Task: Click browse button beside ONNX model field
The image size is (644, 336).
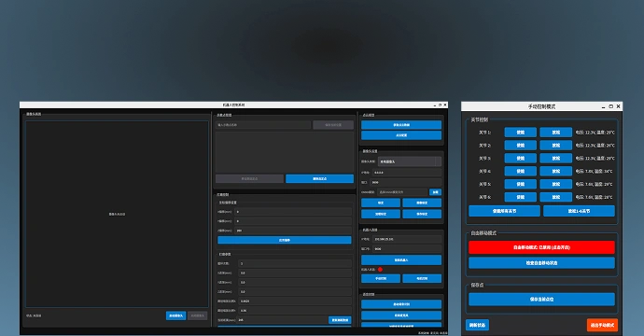Action: pyautogui.click(x=435, y=192)
